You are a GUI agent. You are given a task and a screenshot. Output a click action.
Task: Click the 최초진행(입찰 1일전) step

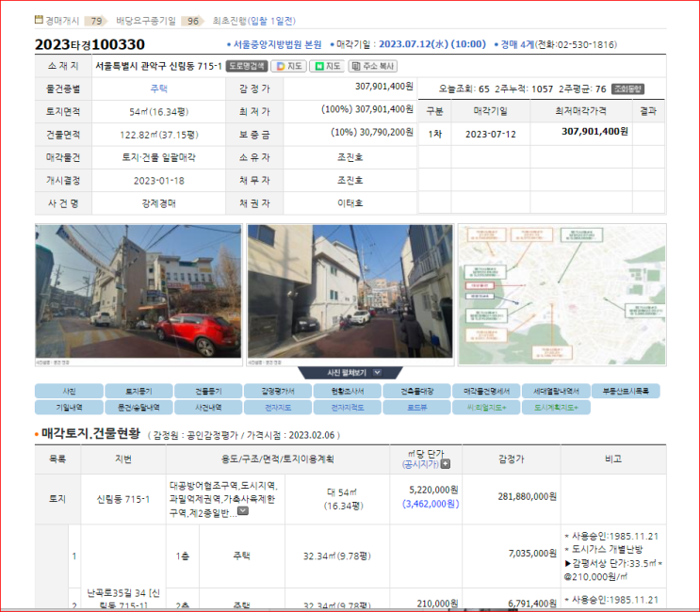click(x=254, y=21)
